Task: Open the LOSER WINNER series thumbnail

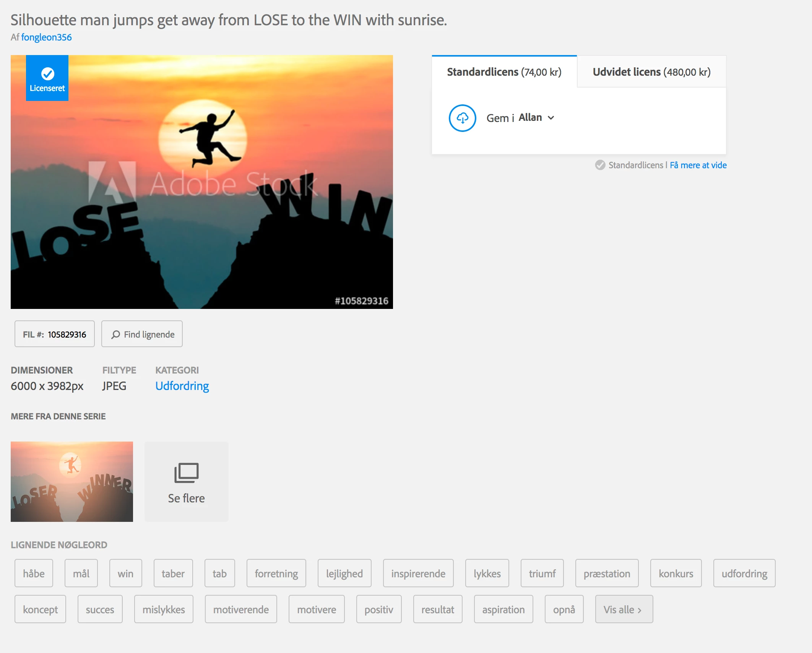Action: (72, 482)
